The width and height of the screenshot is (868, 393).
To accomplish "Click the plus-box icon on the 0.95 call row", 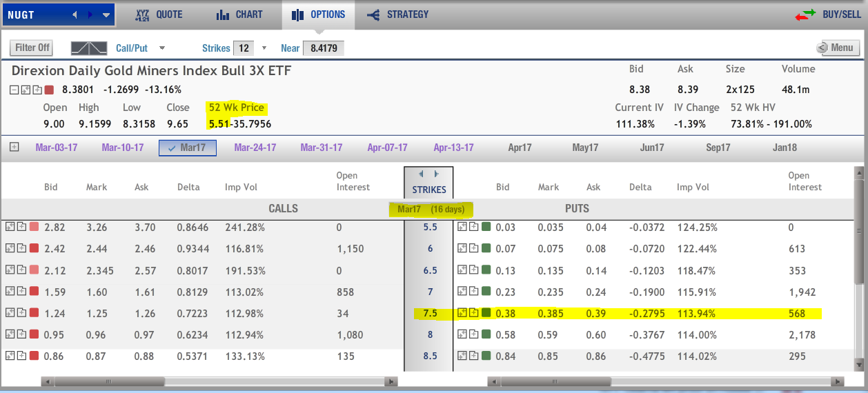I will [x=21, y=334].
